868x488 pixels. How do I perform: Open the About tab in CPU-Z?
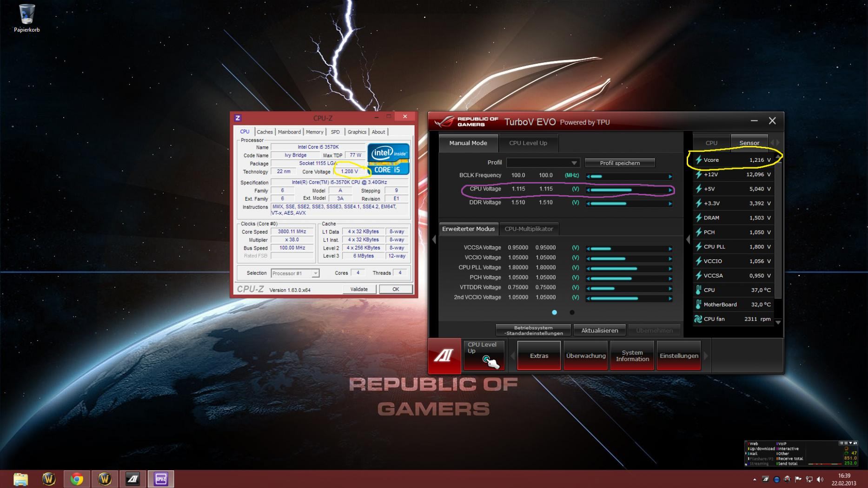pyautogui.click(x=378, y=132)
